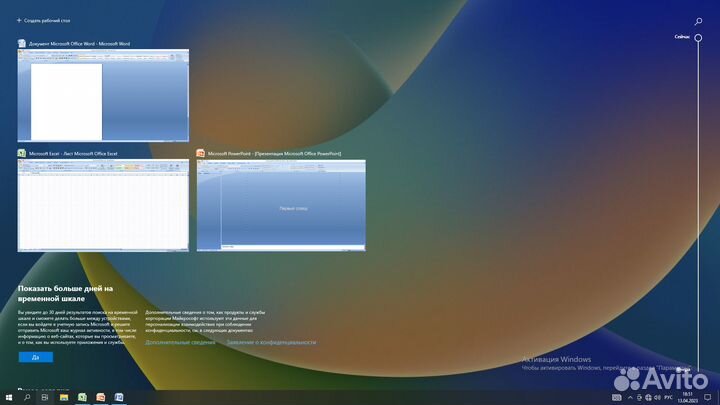Open the Заявление о конфиденциальности link
The image size is (720, 405).
tap(271, 343)
